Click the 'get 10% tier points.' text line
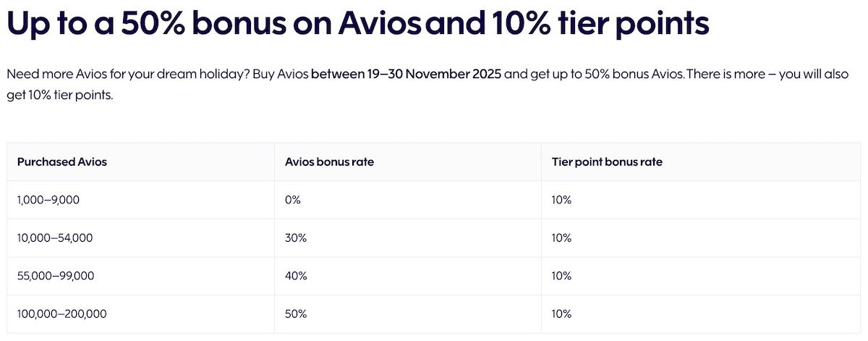868x341 pixels. click(59, 96)
